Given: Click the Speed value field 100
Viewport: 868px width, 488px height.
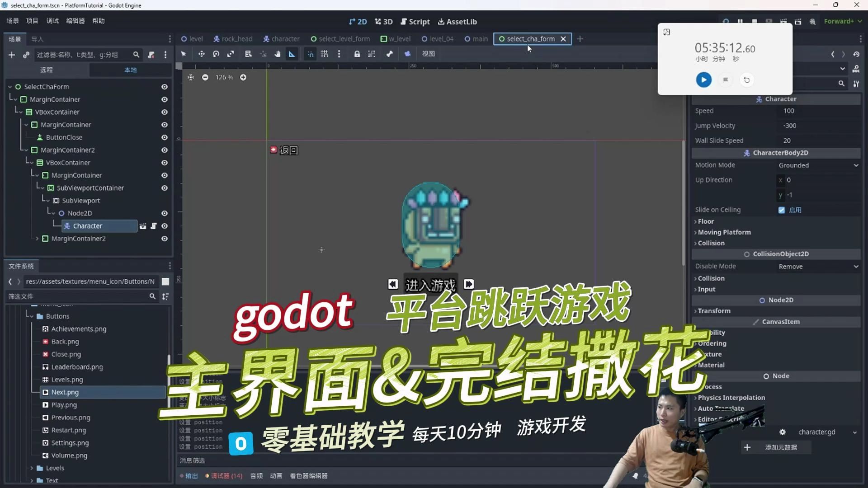Looking at the screenshot, I should point(818,111).
